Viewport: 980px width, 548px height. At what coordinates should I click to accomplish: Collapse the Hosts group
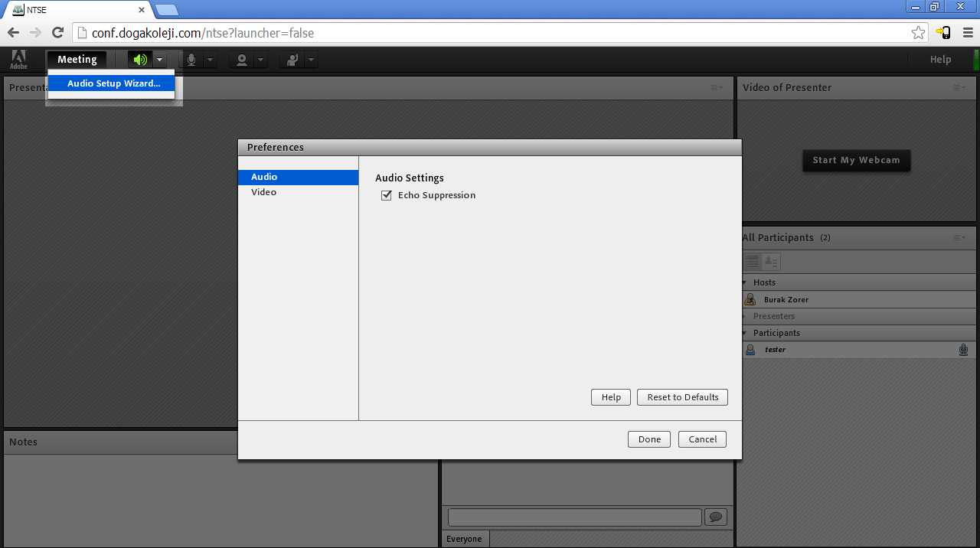pyautogui.click(x=744, y=283)
